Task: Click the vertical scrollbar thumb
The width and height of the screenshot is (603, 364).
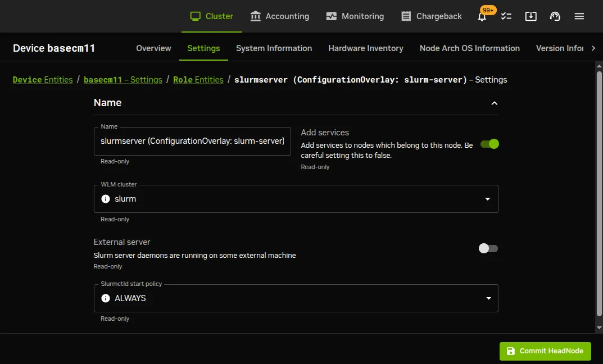Action: (x=599, y=193)
